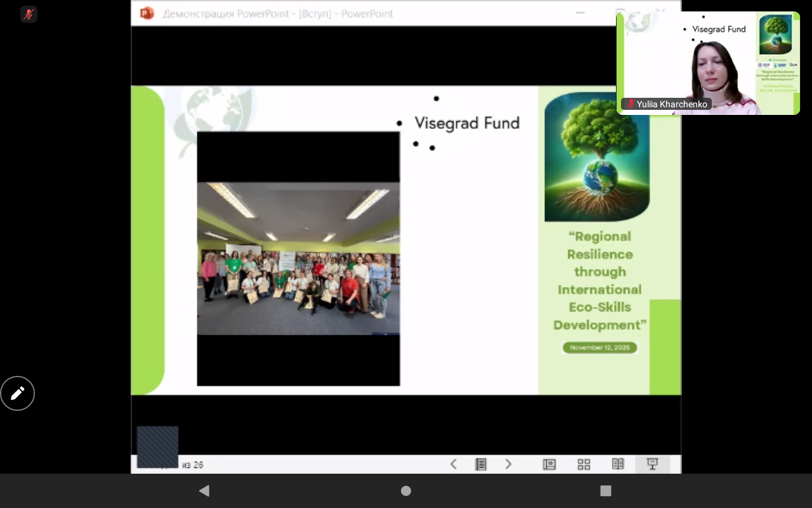This screenshot has height=508, width=812.
Task: Minimize the PowerPoint presentation window
Action: (x=580, y=13)
